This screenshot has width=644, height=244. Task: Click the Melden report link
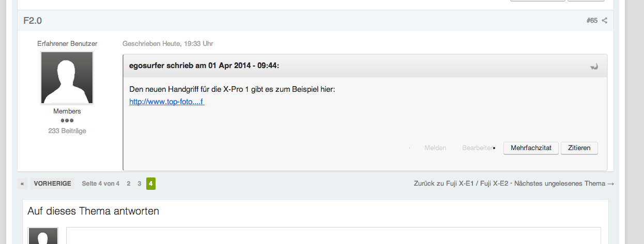435,148
